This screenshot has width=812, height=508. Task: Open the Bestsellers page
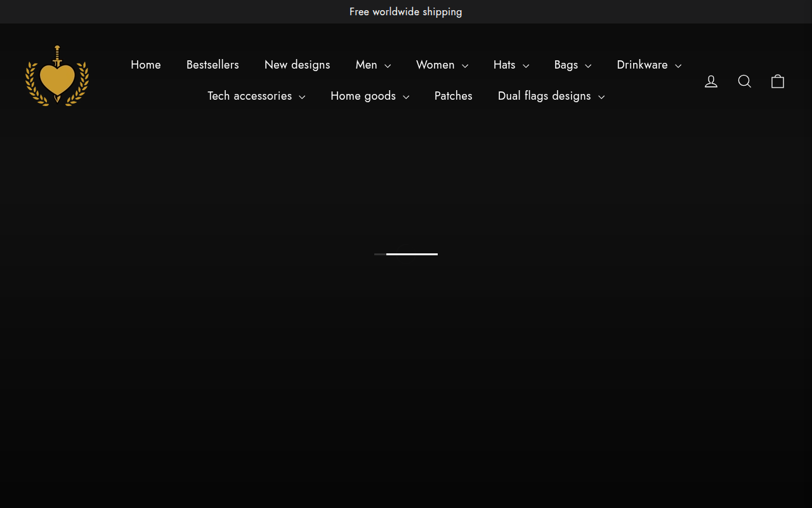pos(213,65)
